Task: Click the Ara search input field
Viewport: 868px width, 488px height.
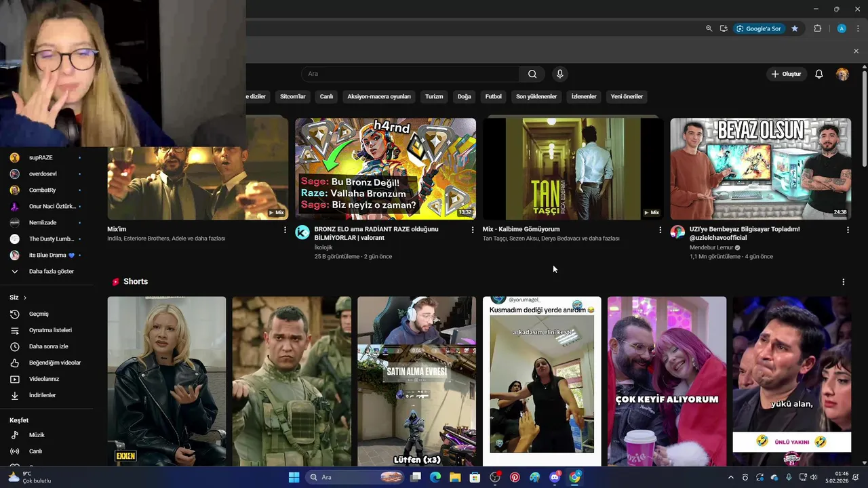Action: (410, 74)
